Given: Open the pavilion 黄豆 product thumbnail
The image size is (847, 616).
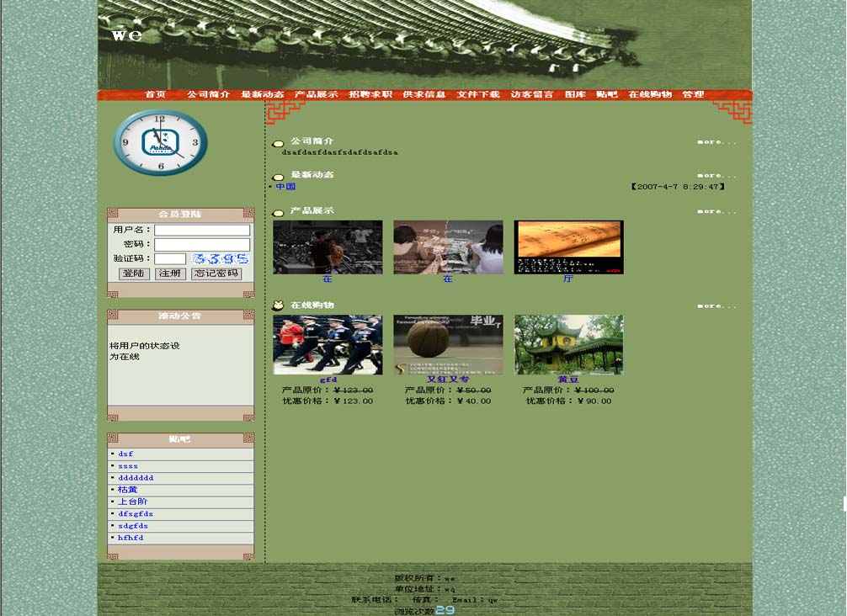Looking at the screenshot, I should pyautogui.click(x=568, y=345).
